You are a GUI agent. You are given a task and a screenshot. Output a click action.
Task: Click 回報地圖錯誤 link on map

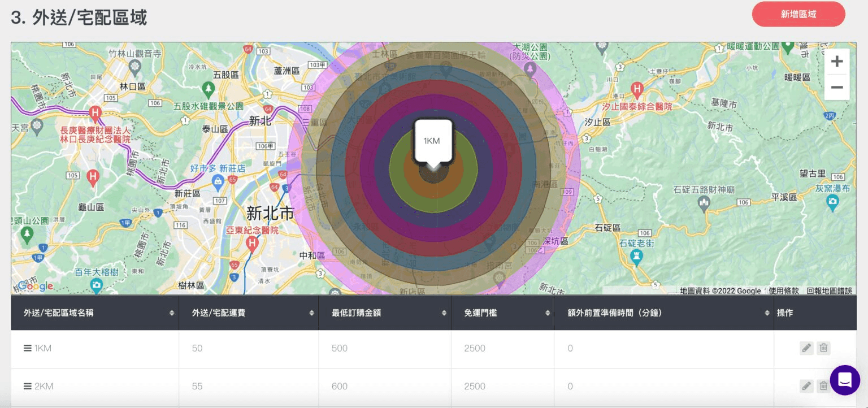click(x=829, y=290)
